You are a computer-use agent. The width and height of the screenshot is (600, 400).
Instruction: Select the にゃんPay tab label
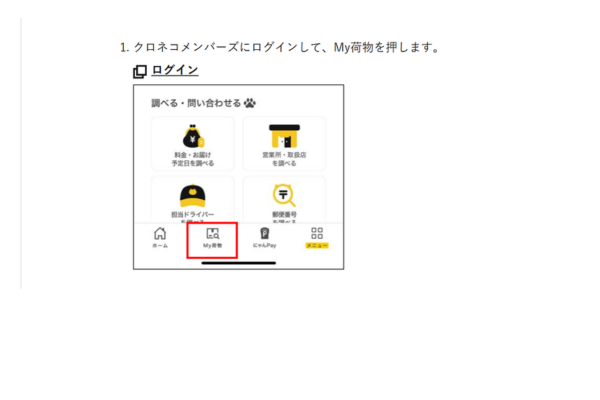click(264, 245)
